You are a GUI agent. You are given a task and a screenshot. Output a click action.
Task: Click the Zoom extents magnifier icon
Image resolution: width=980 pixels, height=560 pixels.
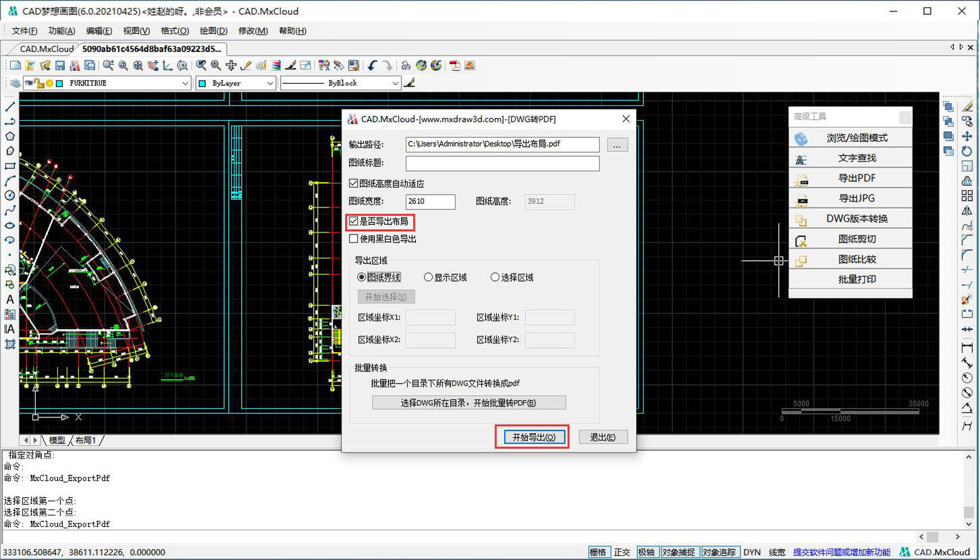pos(138,66)
